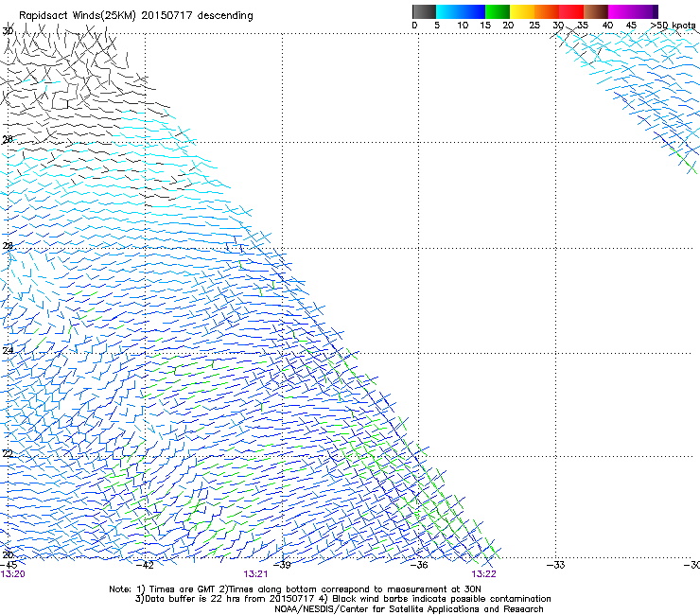This screenshot has width=700, height=615.
Task: Click the magenta-purple 40-50 knots legend swatch
Action: (633, 11)
